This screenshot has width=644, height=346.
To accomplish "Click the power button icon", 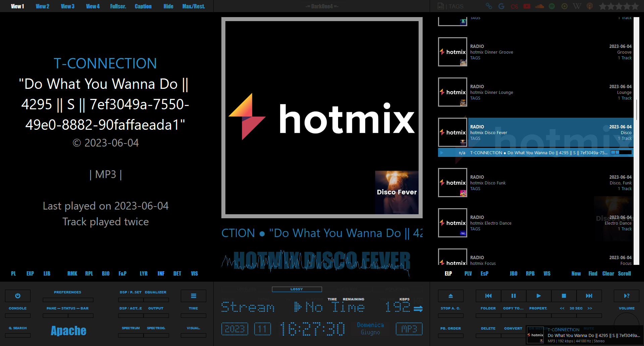I will click(x=18, y=296).
